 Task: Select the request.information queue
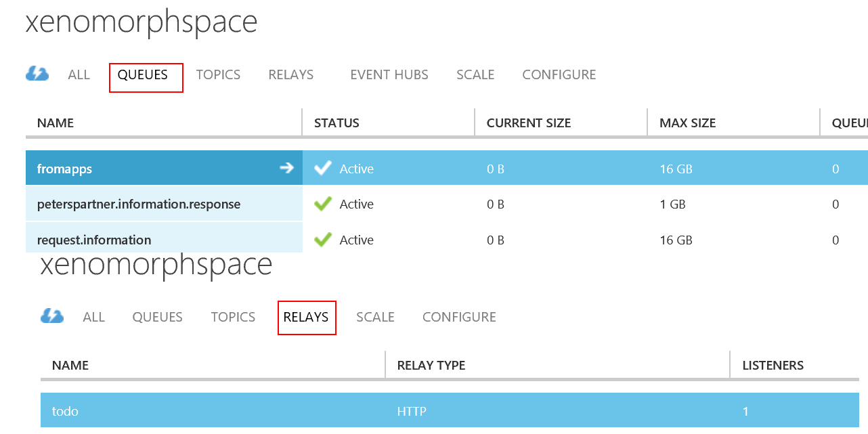93,240
